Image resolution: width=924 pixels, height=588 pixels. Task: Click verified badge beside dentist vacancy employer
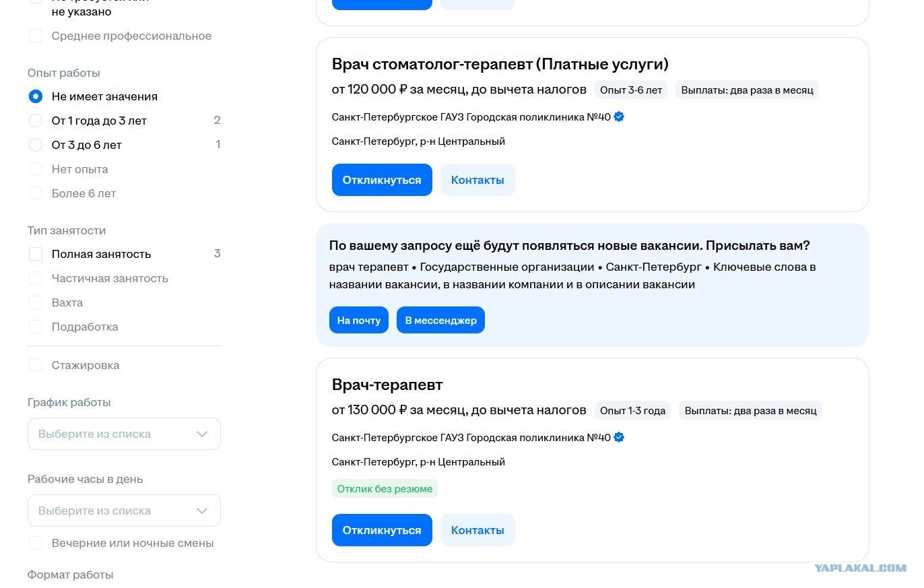tap(619, 117)
